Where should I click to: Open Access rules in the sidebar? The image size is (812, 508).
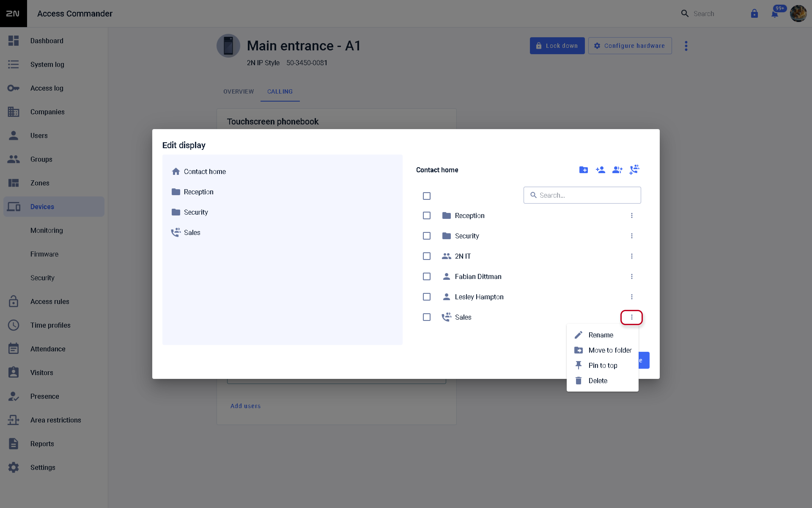point(54,301)
